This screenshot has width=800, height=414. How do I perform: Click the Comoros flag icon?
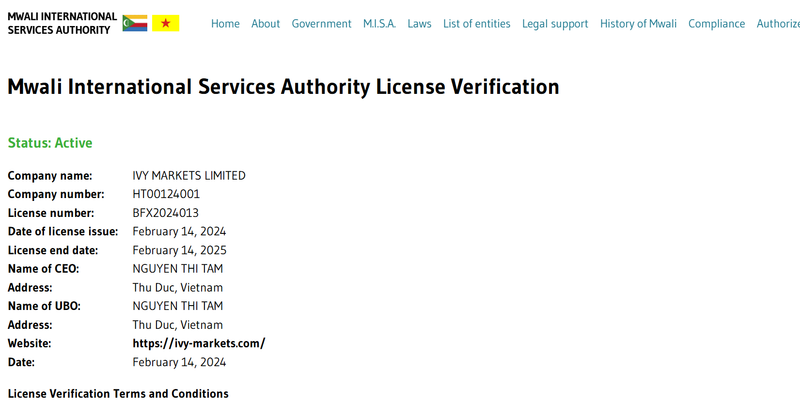(135, 23)
